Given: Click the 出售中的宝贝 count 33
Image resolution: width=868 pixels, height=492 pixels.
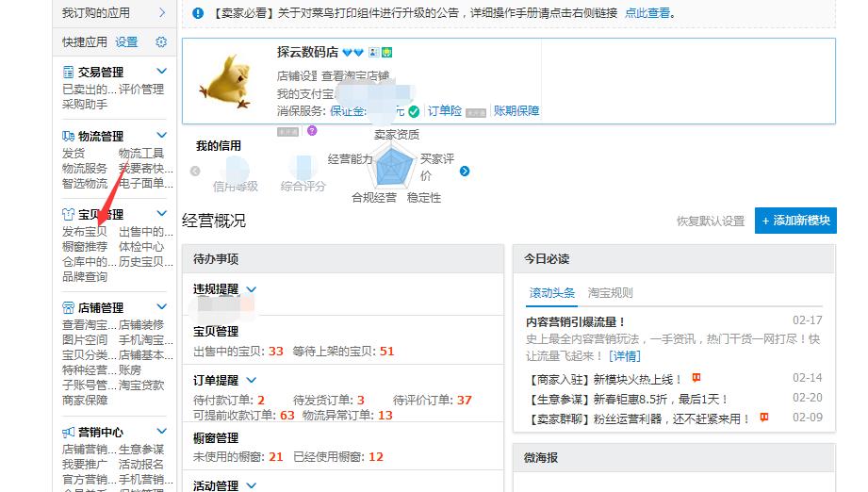Looking at the screenshot, I should [x=276, y=352].
